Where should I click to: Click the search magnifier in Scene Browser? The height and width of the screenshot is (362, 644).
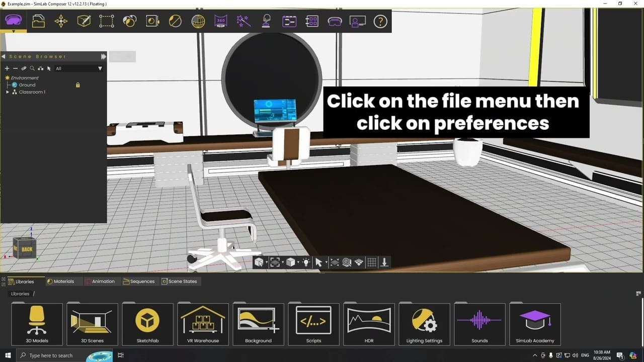tap(32, 68)
